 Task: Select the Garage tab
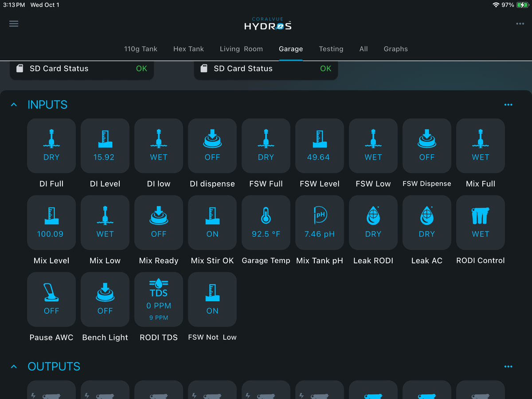291,49
